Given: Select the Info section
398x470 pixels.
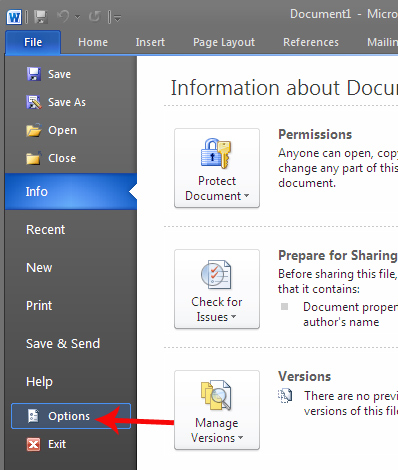Looking at the screenshot, I should point(71,192).
